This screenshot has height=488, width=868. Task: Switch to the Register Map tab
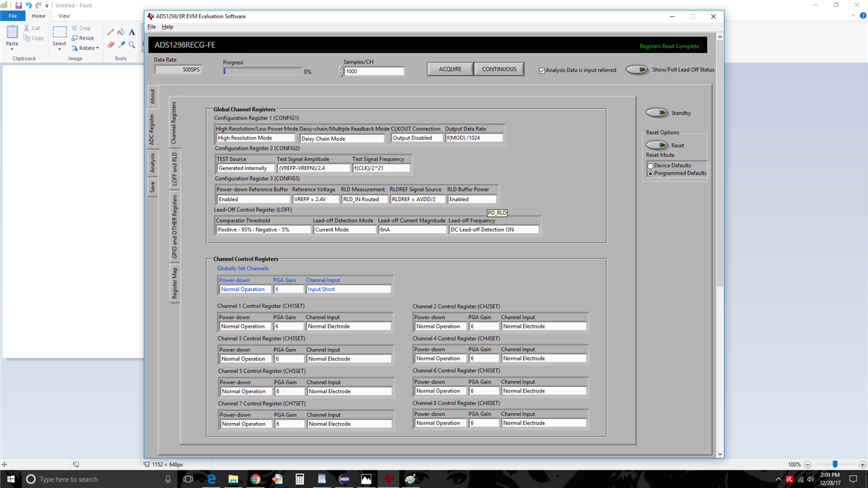point(174,283)
